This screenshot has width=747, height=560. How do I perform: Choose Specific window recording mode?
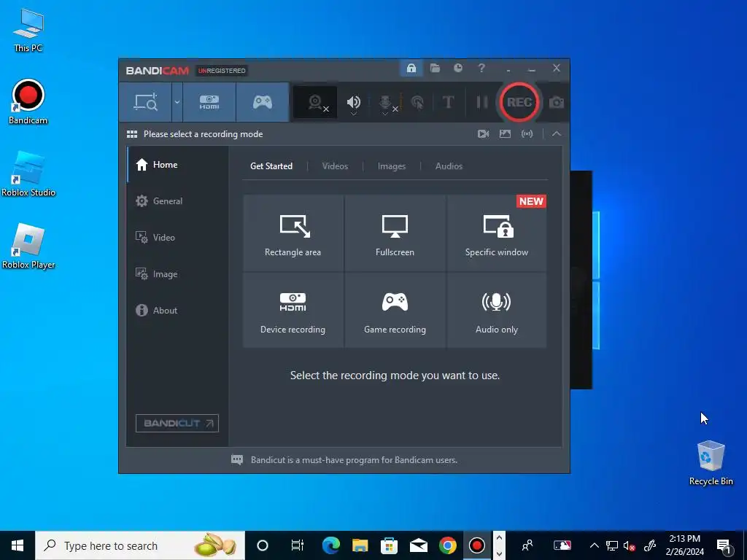pos(496,233)
